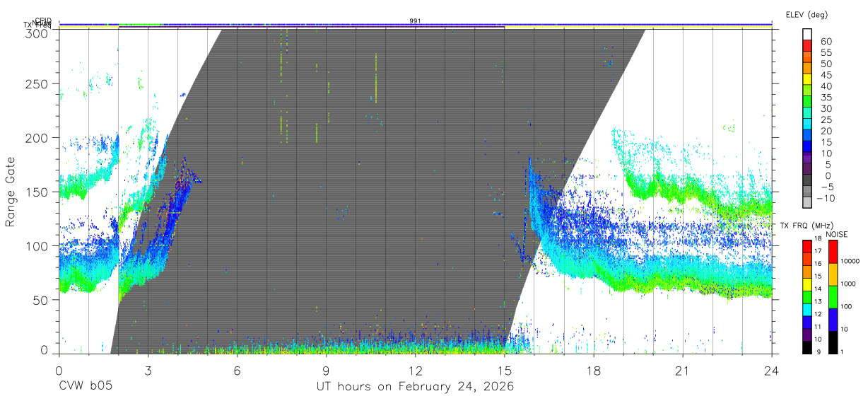This screenshot has width=868, height=401.
Task: Click the '1000' label on the NOISE colorbar
Action: point(848,284)
